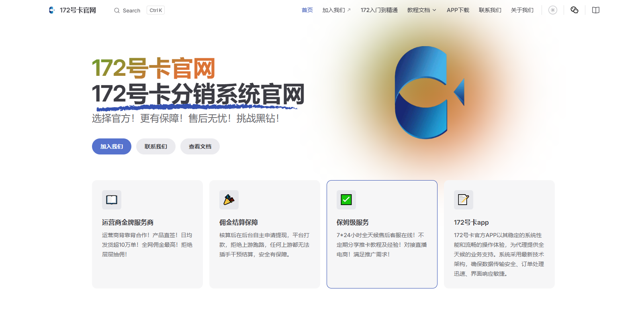The image size is (644, 327).
Task: Click the 查看文档 button
Action: pos(200,146)
